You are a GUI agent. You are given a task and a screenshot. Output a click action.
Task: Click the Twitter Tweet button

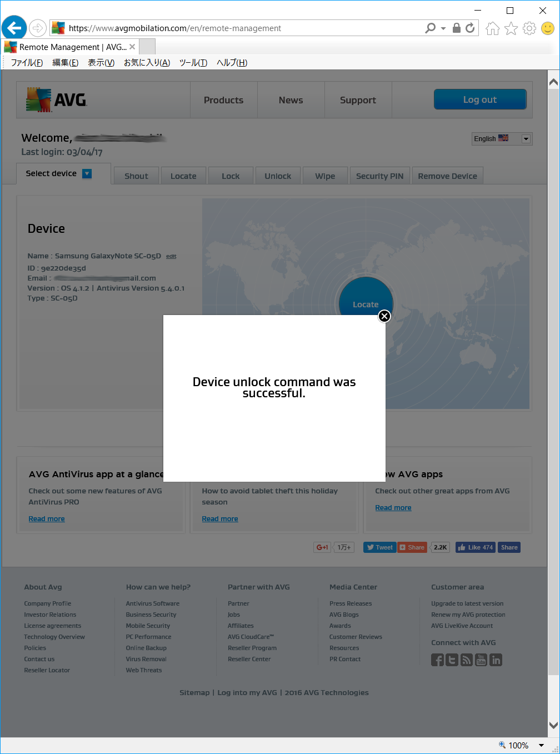379,547
